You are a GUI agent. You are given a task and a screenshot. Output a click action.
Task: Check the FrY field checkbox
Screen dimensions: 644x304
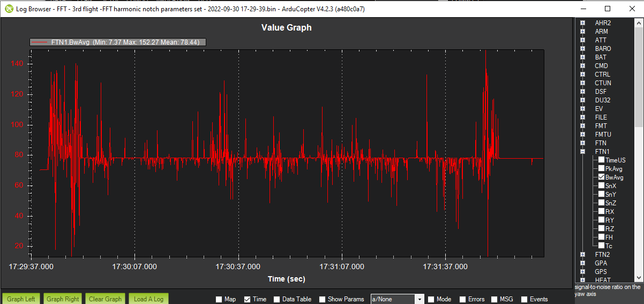602,220
